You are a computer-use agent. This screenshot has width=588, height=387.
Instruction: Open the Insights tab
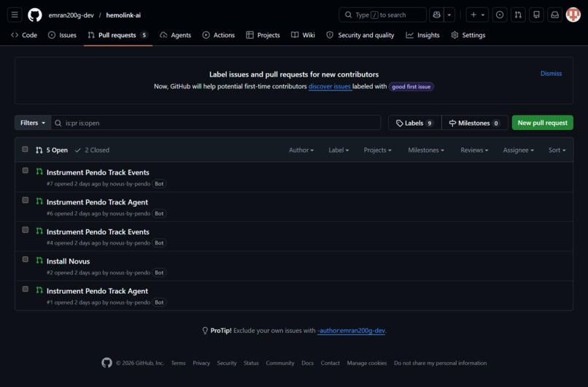422,35
